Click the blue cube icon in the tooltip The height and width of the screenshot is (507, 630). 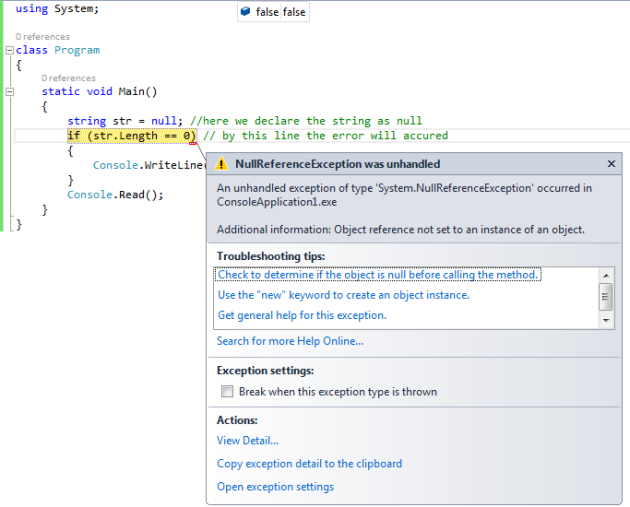[x=246, y=12]
